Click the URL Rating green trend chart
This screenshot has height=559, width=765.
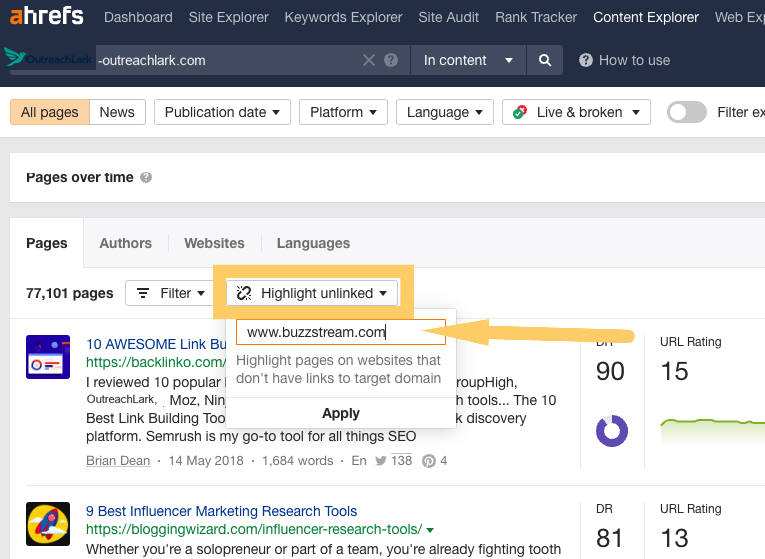point(712,431)
